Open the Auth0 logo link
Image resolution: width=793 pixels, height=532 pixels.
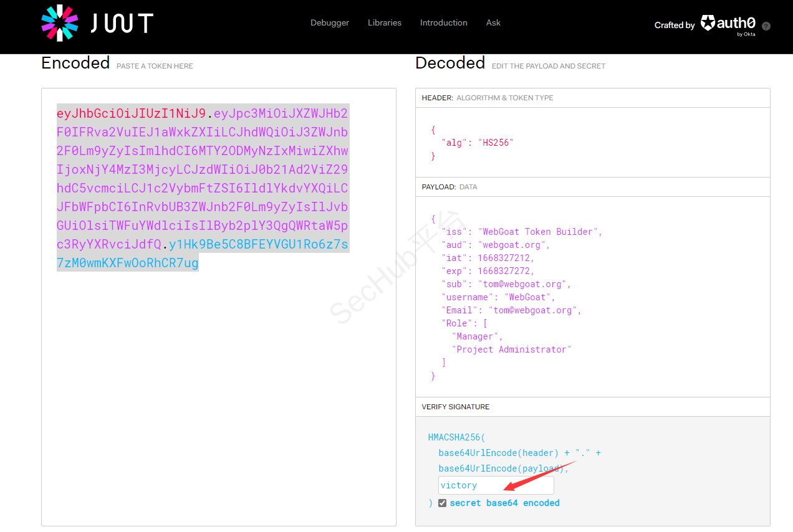[728, 24]
